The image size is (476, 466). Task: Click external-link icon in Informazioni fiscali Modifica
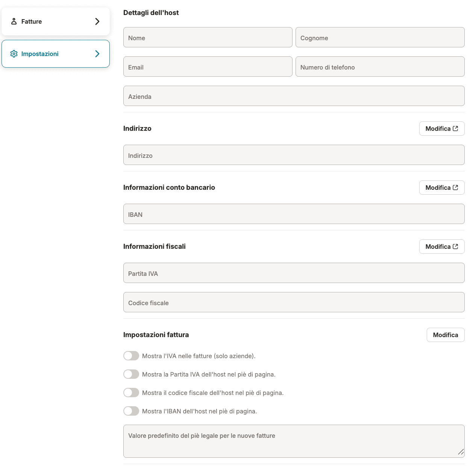(455, 247)
